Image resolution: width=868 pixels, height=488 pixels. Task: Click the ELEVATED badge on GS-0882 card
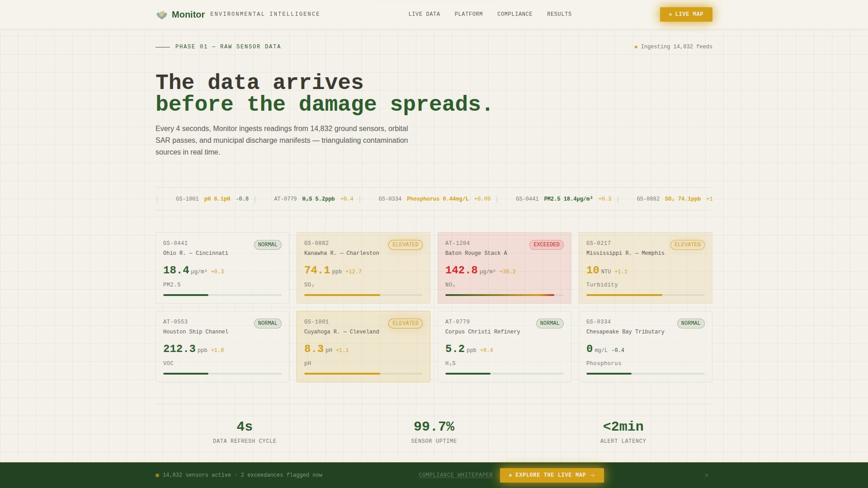coord(406,245)
